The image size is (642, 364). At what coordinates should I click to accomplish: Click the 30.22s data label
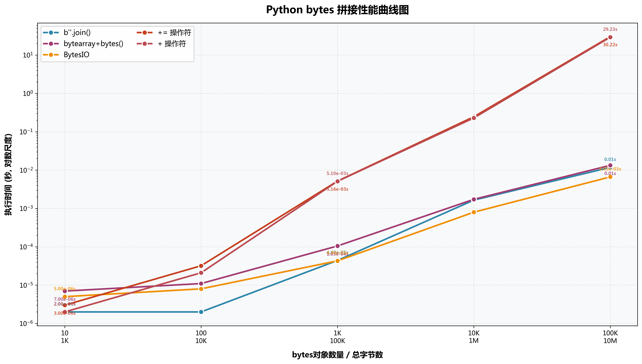610,45
